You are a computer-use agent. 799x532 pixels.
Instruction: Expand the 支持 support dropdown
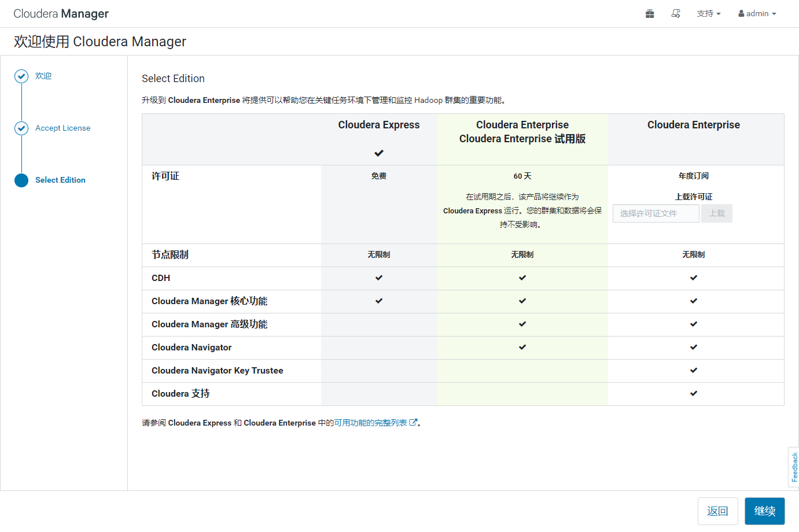(709, 14)
